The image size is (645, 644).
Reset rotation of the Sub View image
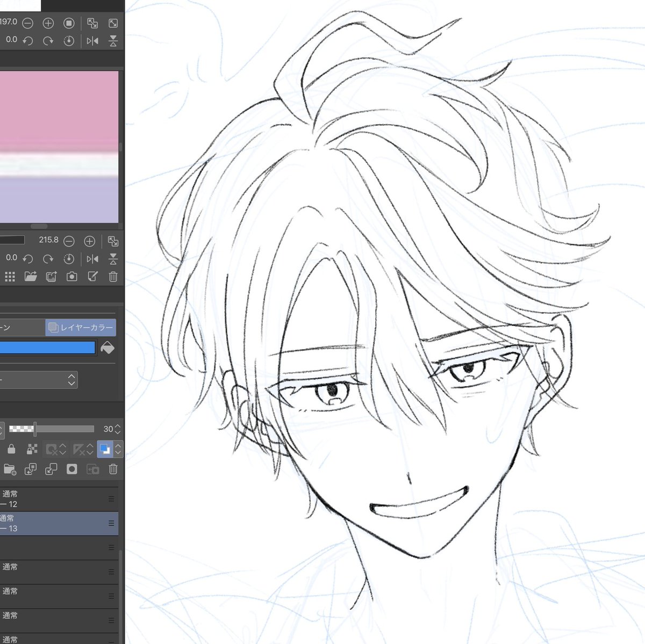69,259
